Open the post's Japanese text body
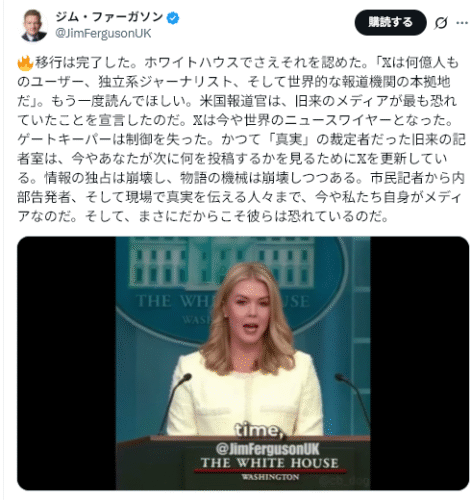 pyautogui.click(x=240, y=139)
